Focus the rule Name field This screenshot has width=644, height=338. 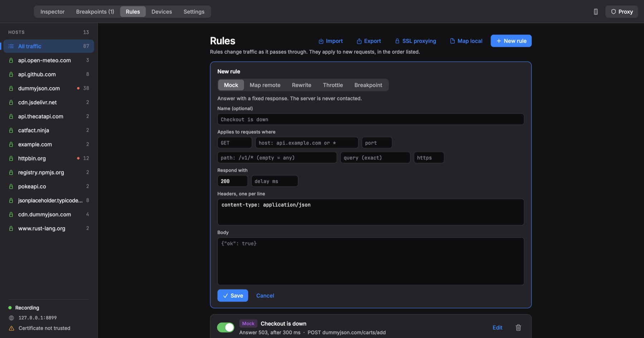coord(371,119)
